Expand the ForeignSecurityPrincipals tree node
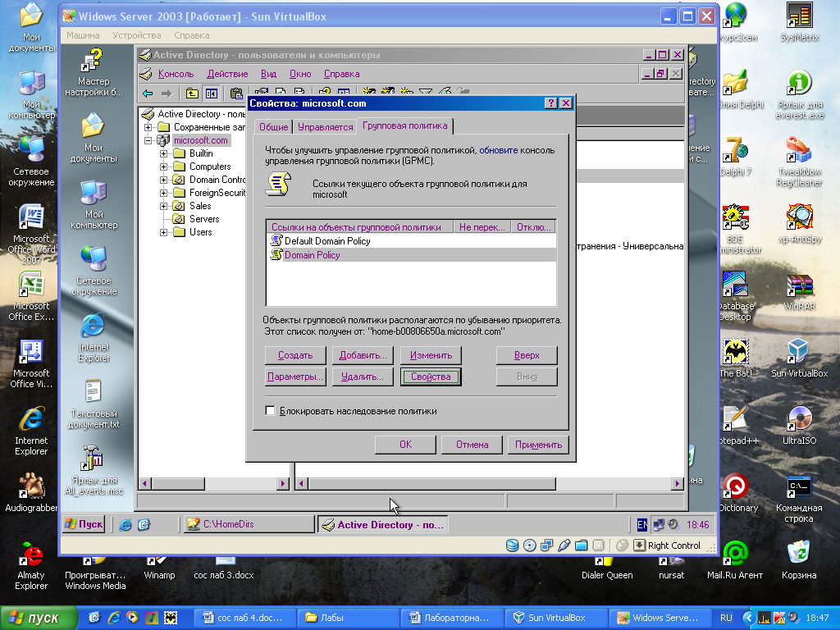The width and height of the screenshot is (840, 630). click(164, 193)
